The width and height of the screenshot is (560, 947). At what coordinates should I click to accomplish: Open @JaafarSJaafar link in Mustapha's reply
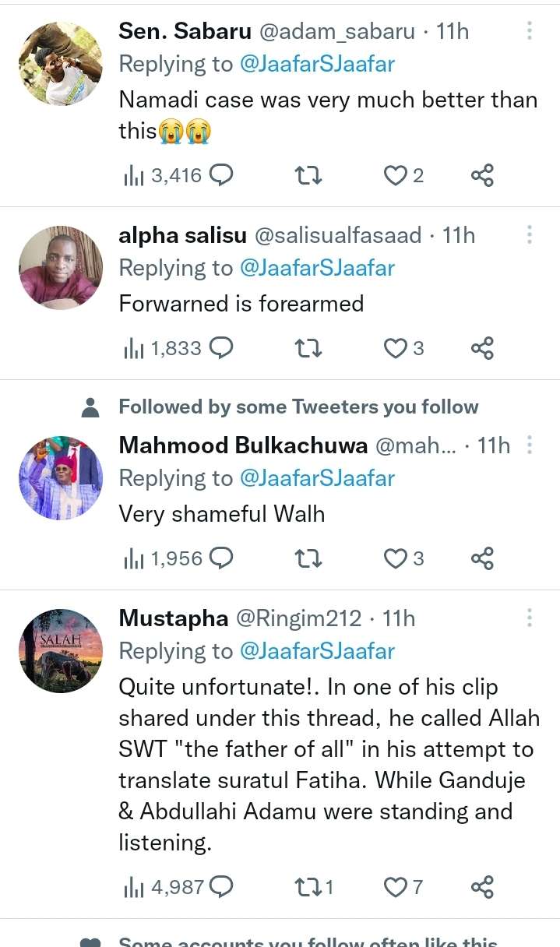pos(317,651)
